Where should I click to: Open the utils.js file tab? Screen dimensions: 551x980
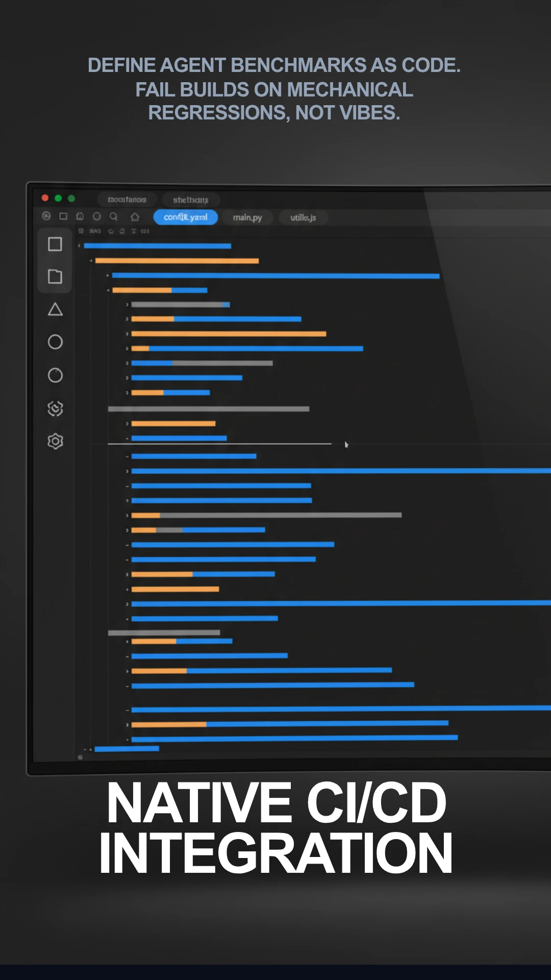303,217
